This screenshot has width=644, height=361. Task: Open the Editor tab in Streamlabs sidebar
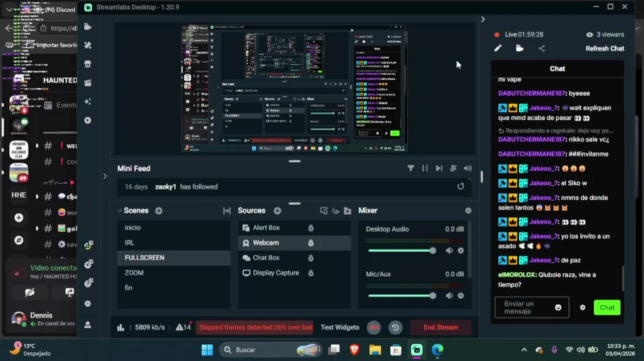(88, 27)
